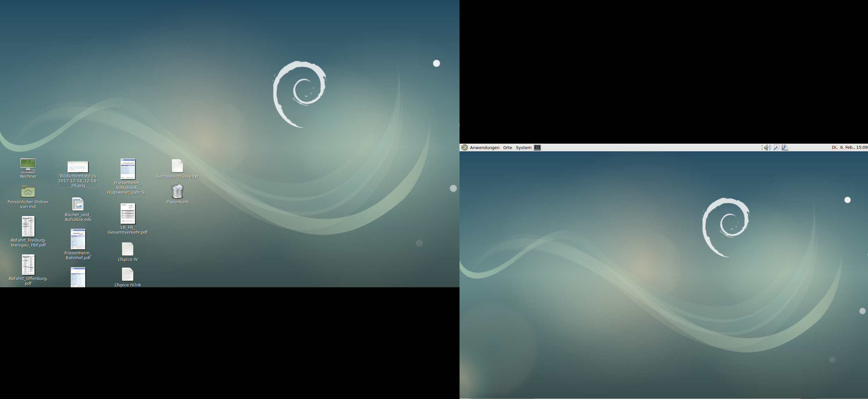Select Bildschirmfoto 2017-12-14 png thumbnail

click(78, 167)
